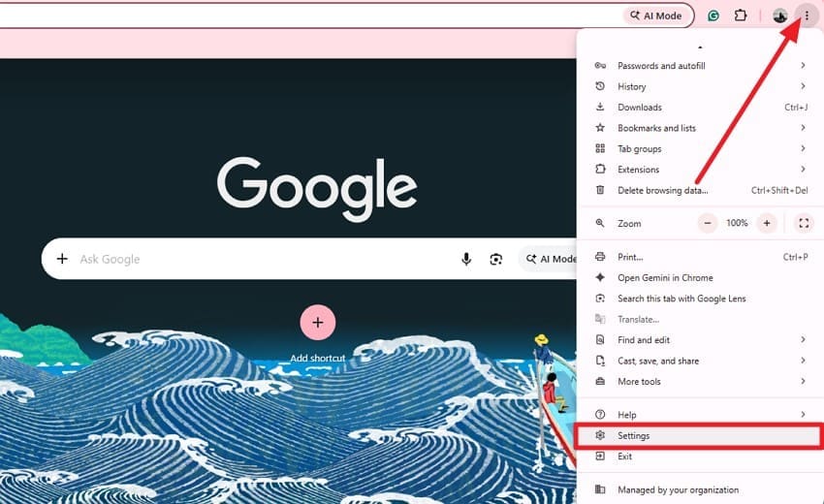
Task: Increase zoom with the plus button
Action: [x=767, y=223]
